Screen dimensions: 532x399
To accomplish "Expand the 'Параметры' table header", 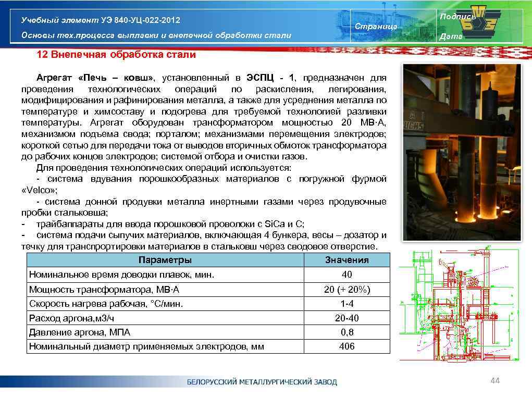I will [x=167, y=259].
